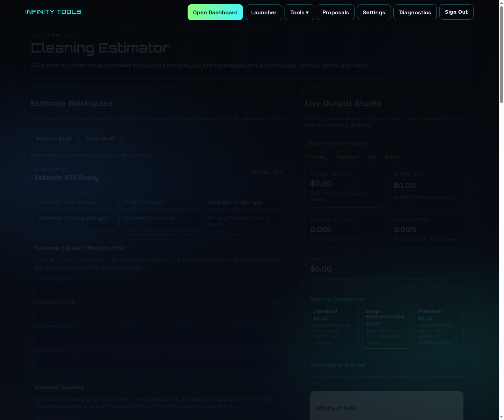The width and height of the screenshot is (504, 420).
Task: Click the INFINITY TOOLS logo
Action: 53,12
